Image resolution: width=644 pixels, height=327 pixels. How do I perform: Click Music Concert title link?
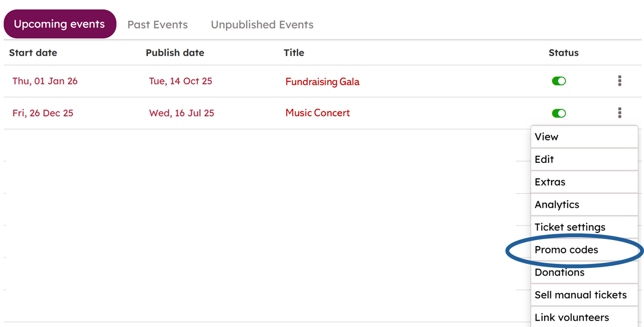pyautogui.click(x=318, y=113)
